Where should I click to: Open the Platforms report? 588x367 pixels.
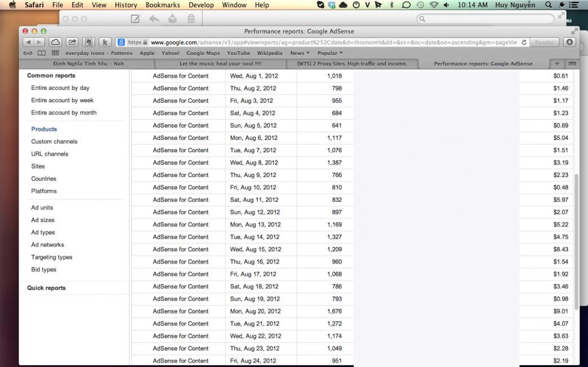pyautogui.click(x=44, y=191)
